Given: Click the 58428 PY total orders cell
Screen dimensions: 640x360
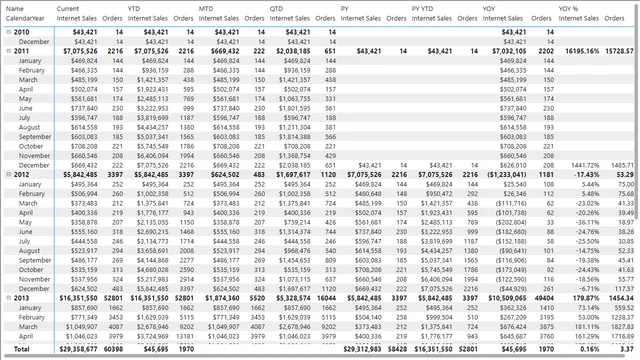Looking at the screenshot, I should 397,349.
